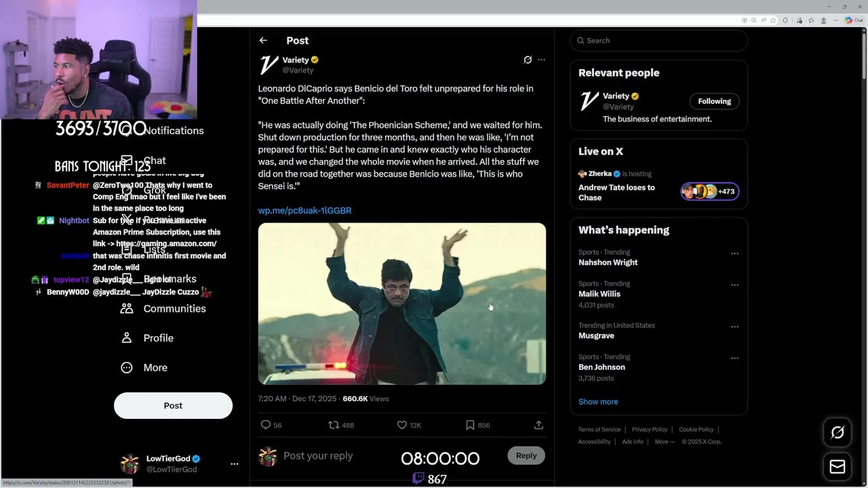Image resolution: width=868 pixels, height=488 pixels.
Task: Open browser Copilot Chat button
Action: coord(854,20)
